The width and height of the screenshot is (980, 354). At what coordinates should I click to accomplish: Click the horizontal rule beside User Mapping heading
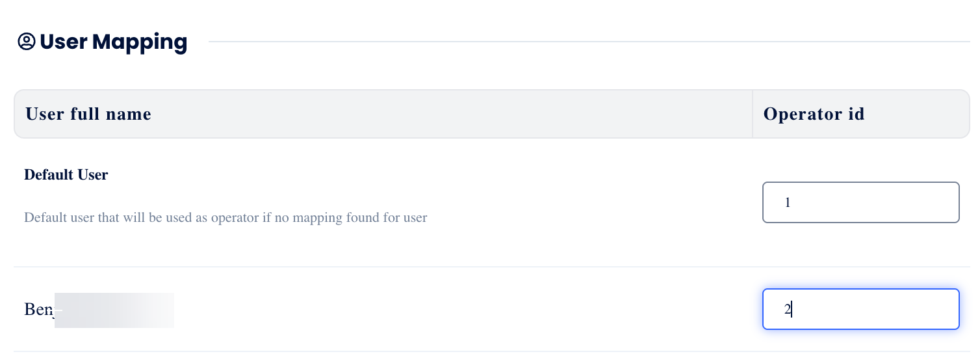click(x=585, y=42)
